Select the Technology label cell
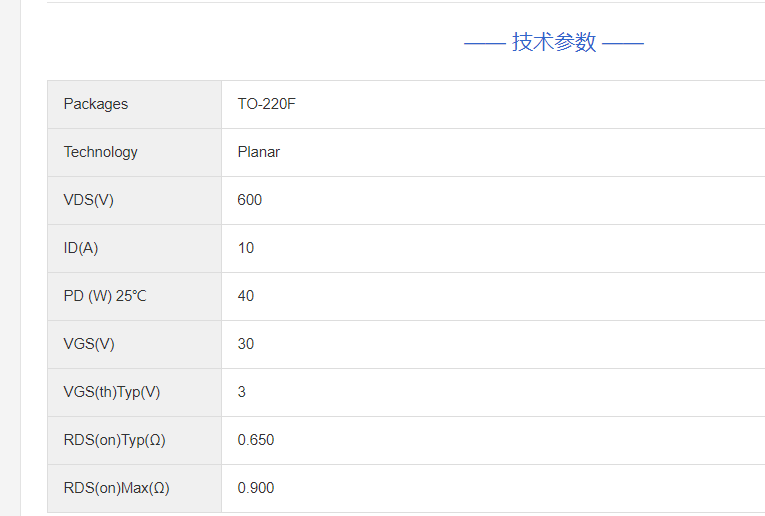Image resolution: width=765 pixels, height=516 pixels. click(x=135, y=152)
